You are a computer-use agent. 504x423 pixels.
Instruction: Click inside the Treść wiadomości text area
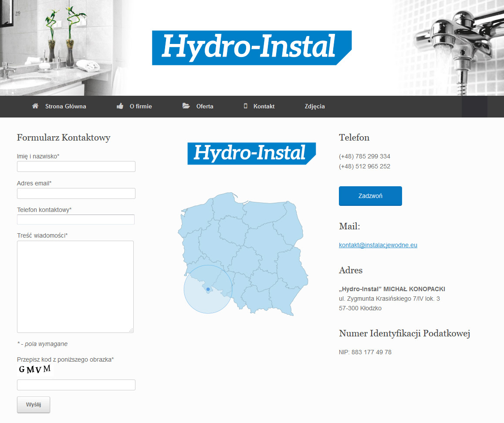(75, 286)
